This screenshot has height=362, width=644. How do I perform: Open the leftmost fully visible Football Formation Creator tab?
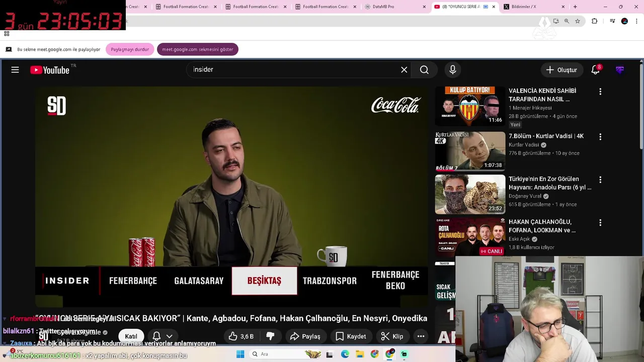point(185,7)
